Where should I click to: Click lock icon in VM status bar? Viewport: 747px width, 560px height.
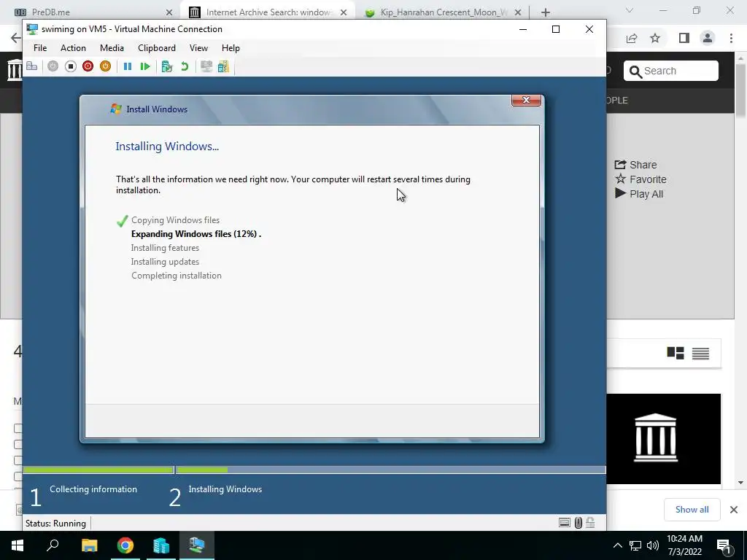click(x=590, y=523)
